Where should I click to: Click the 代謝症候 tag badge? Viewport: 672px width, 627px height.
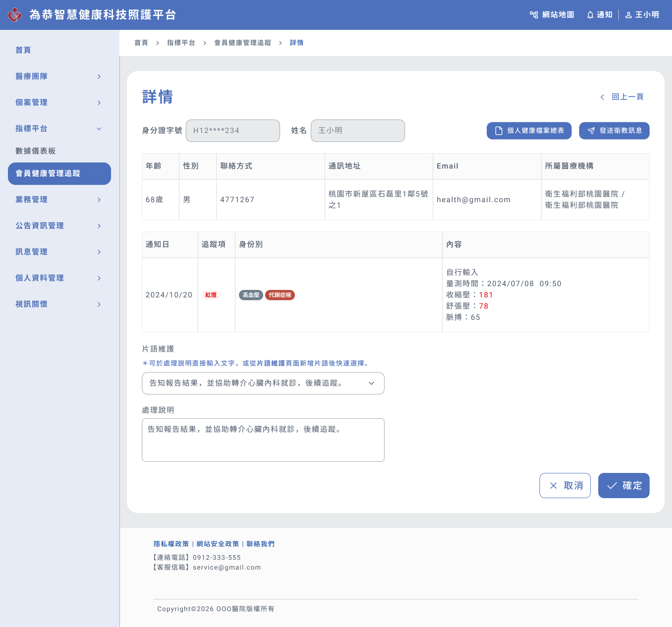click(280, 295)
